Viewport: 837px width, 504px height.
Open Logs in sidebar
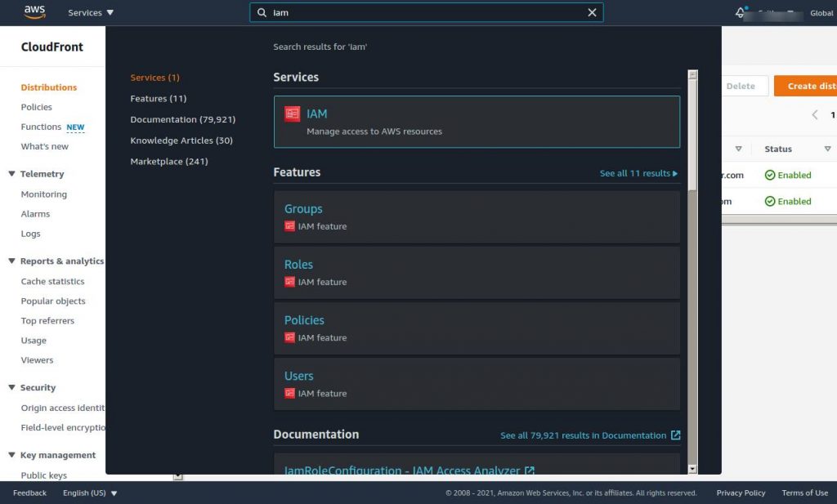coord(30,234)
